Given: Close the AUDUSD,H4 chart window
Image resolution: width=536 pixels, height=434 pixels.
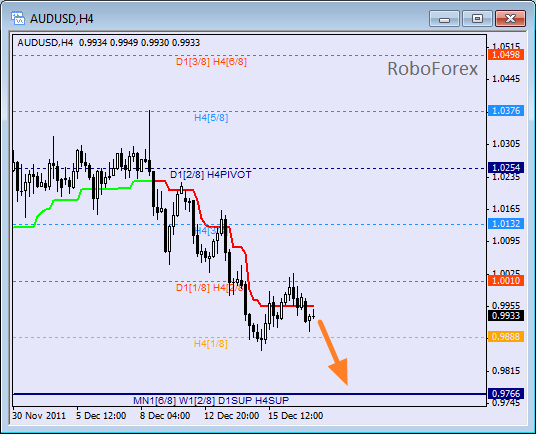Looking at the screenshot, I should pyautogui.click(x=510, y=18).
